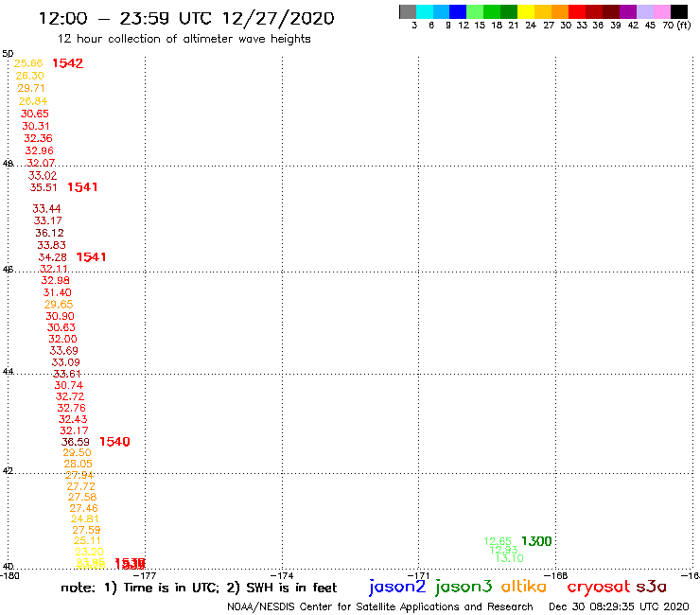This screenshot has width=700, height=615.
Task: Select wave height value 28.05
Action: click(x=79, y=464)
